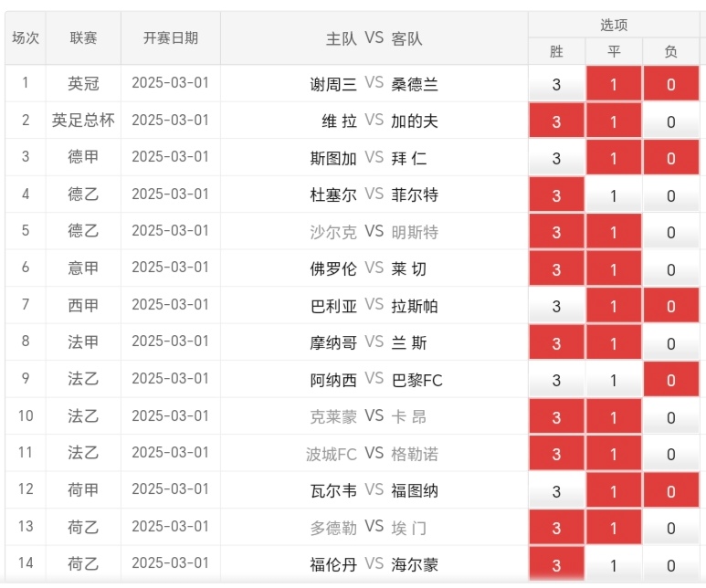
Task: Click the 联赛 column header
Action: click(83, 38)
